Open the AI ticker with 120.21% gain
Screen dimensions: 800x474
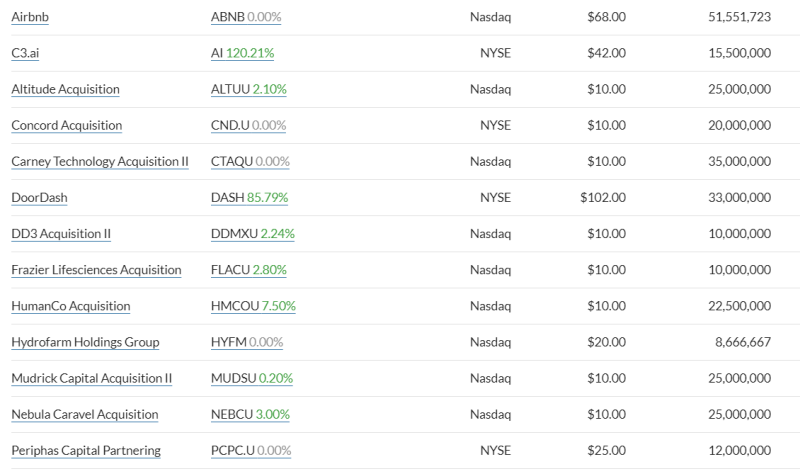pos(242,53)
